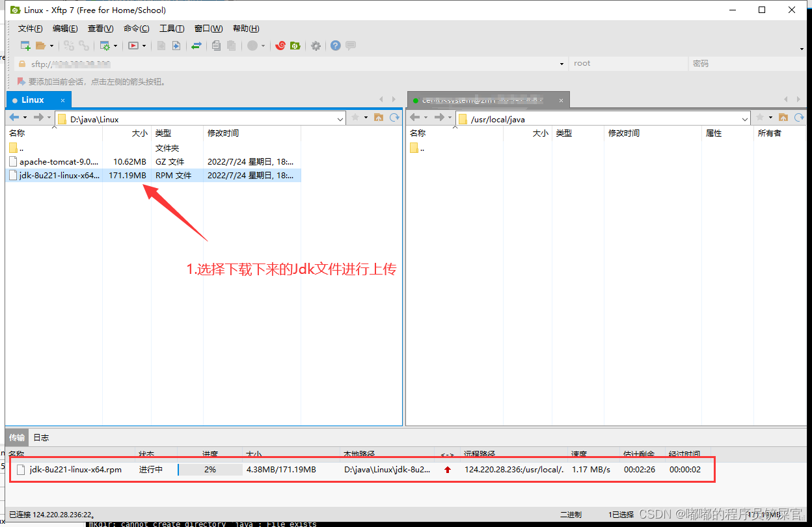Click the 密码 password field
The image size is (812, 527).
748,64
